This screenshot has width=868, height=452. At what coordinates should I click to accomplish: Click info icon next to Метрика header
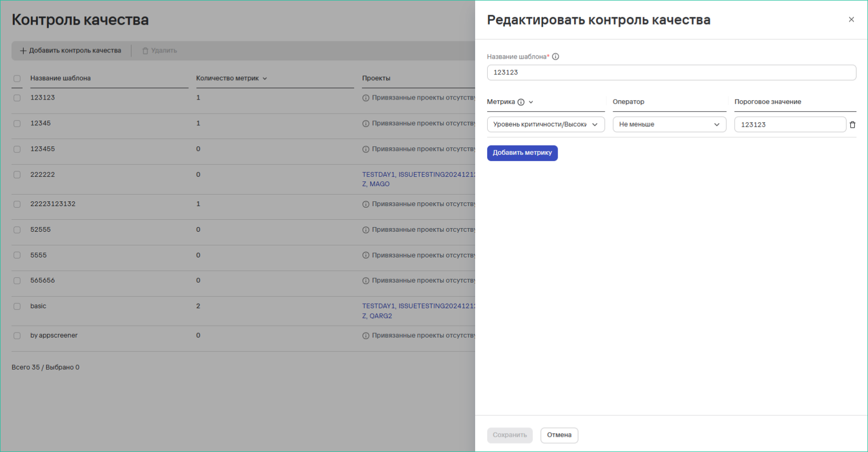521,102
